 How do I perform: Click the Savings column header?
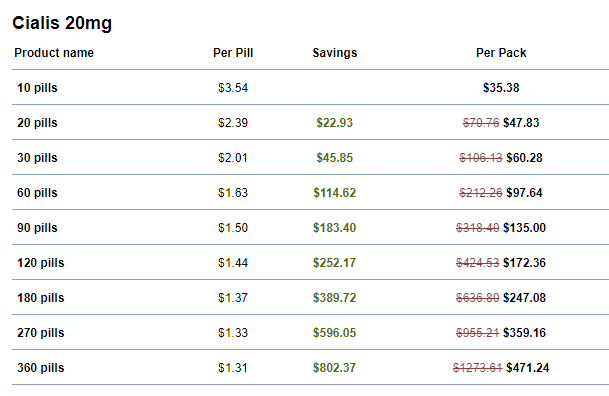coord(335,53)
